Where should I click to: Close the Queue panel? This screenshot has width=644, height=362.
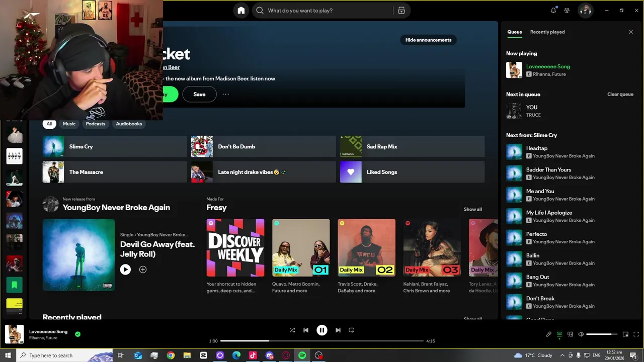(x=631, y=32)
